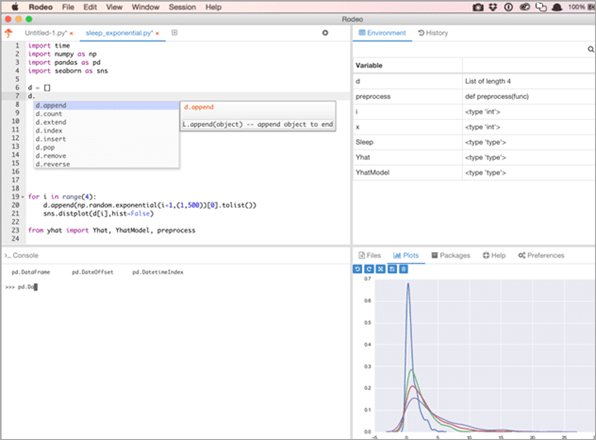596x440 pixels.
Task: Save the plot using the save icon
Action: tap(392, 269)
